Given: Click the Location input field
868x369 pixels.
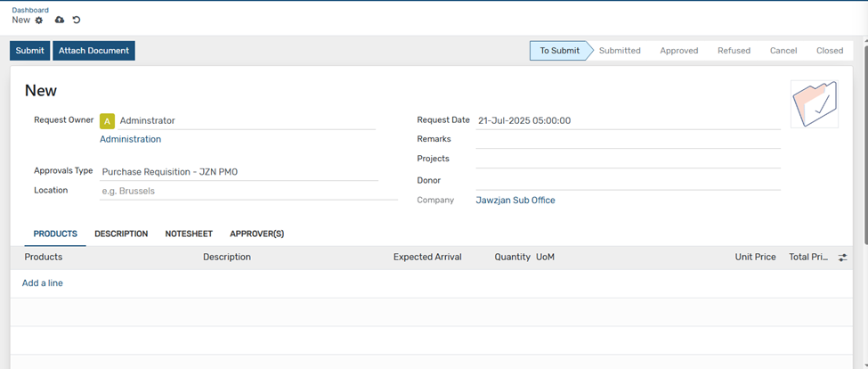Looking at the screenshot, I should tap(248, 191).
